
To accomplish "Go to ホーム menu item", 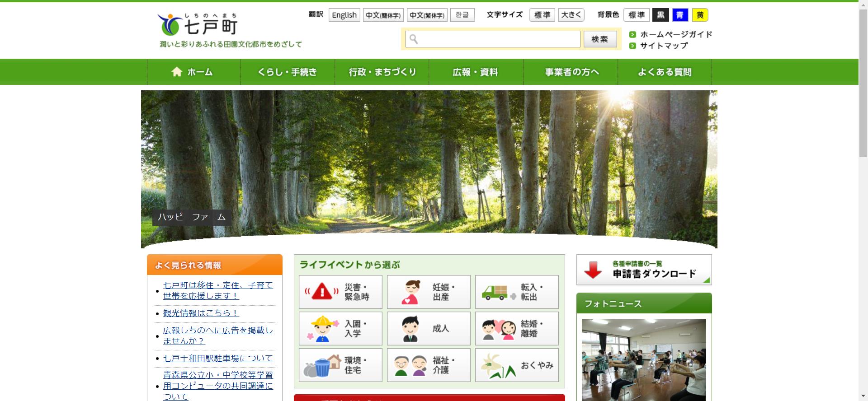I will tap(193, 72).
